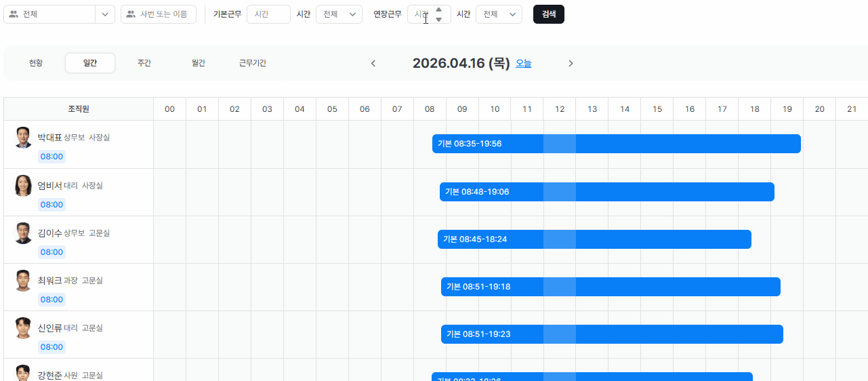Image resolution: width=868 pixels, height=381 pixels.
Task: Click the name 엄비서
Action: [49, 185]
